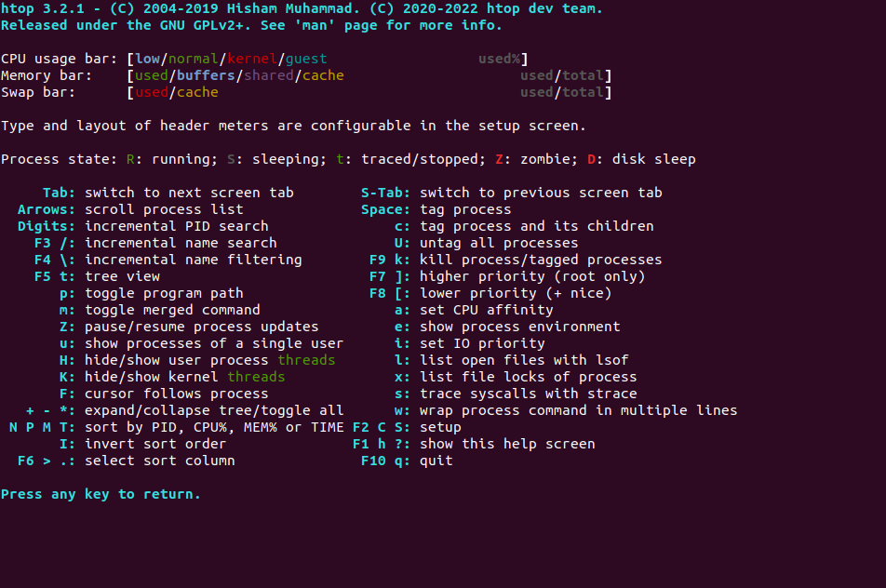Viewport: 886px width, 588px height.
Task: Click 'lower priority (+ nice)' text
Action: (516, 293)
